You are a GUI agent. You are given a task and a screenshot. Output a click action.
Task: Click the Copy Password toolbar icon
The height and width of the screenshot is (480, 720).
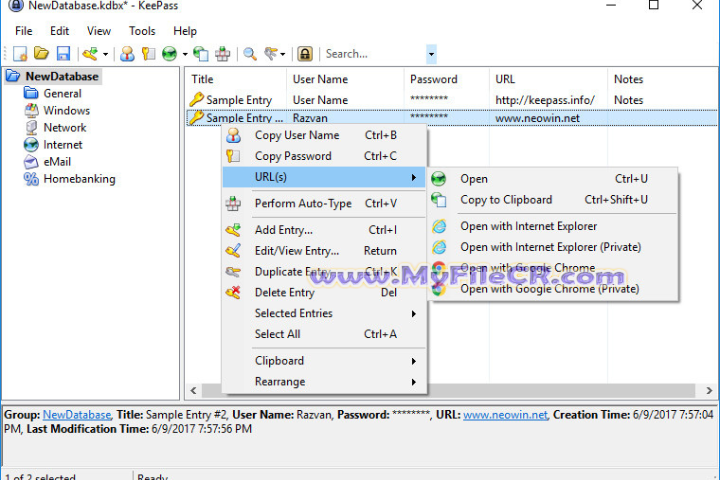pyautogui.click(x=148, y=54)
